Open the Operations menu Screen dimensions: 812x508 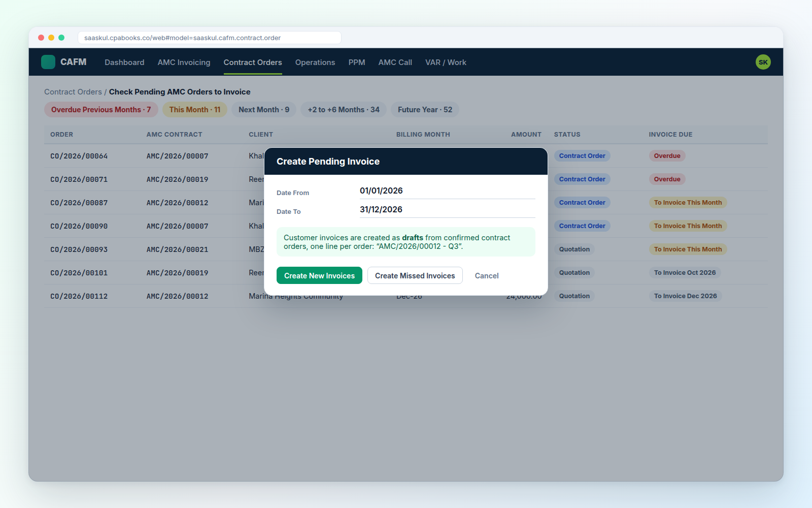point(315,62)
